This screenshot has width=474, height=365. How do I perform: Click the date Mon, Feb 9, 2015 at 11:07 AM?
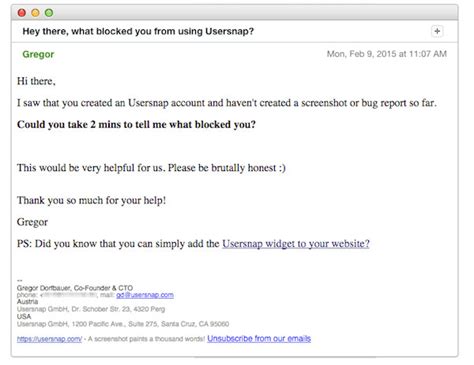pos(387,54)
